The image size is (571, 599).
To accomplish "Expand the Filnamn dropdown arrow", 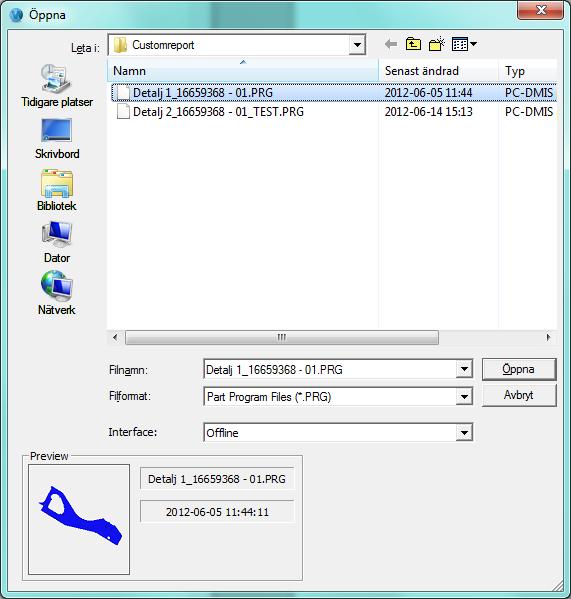I will [x=464, y=369].
